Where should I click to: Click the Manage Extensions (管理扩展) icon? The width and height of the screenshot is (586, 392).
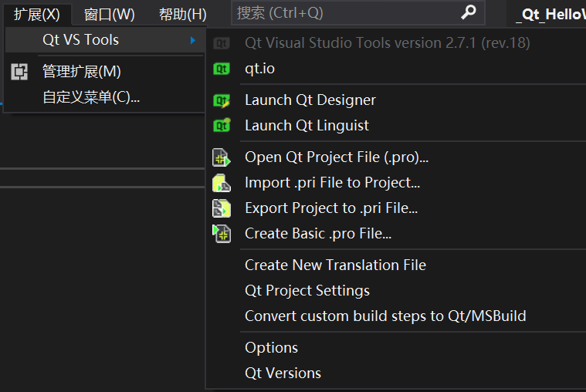point(20,72)
